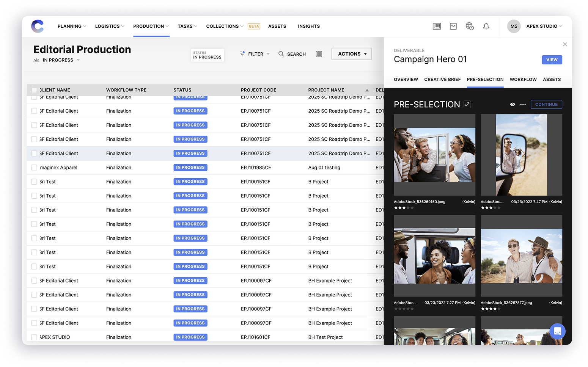The image size is (588, 367).
Task: Open the In Progress view dropdown under title
Action: tap(61, 60)
